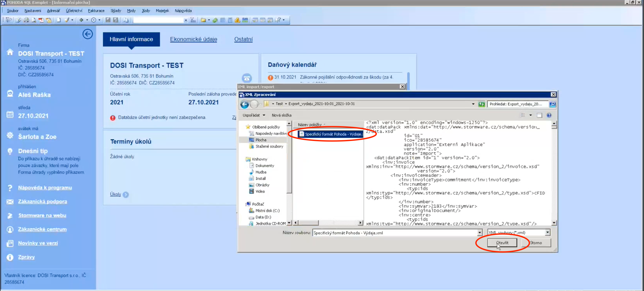
Task: Open the Soubor menu
Action: (x=12, y=11)
